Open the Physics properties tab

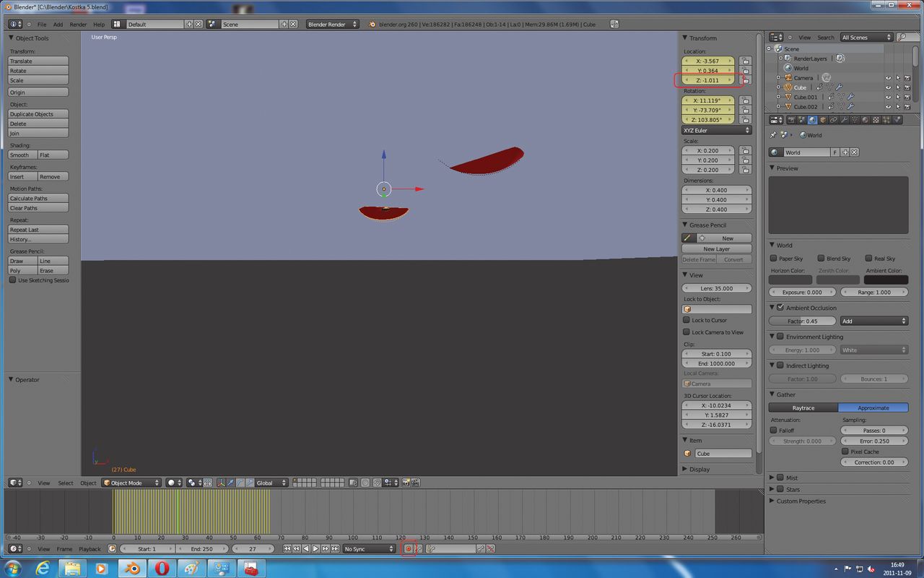point(897,120)
